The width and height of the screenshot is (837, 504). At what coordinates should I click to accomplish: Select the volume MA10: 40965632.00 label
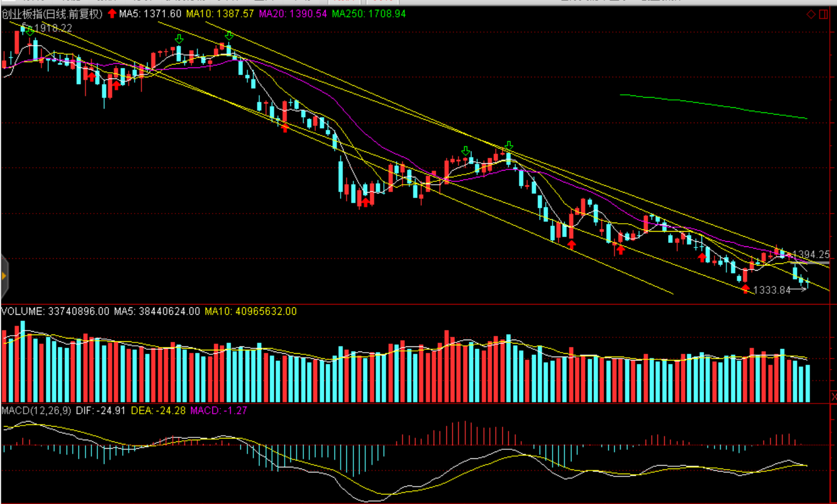tap(250, 311)
